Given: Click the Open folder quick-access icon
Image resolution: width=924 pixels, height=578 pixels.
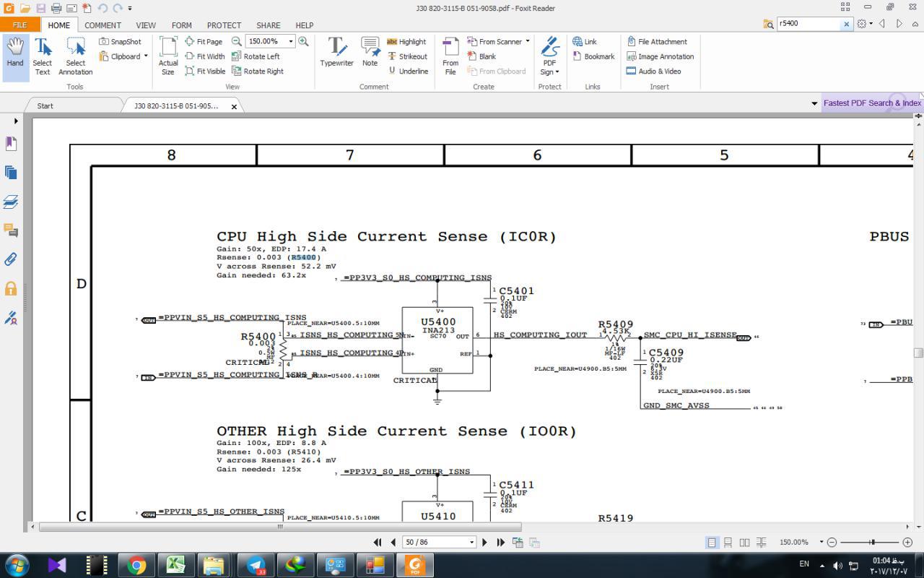Looking at the screenshot, I should click(25, 8).
